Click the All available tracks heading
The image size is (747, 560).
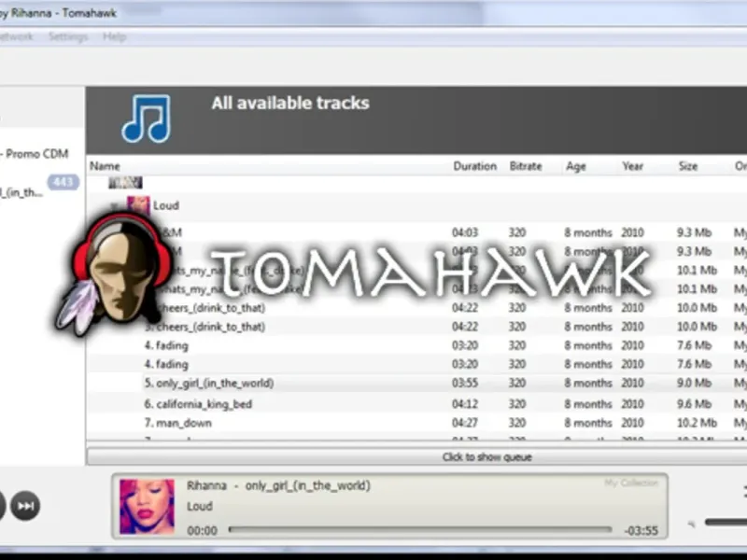pos(290,103)
